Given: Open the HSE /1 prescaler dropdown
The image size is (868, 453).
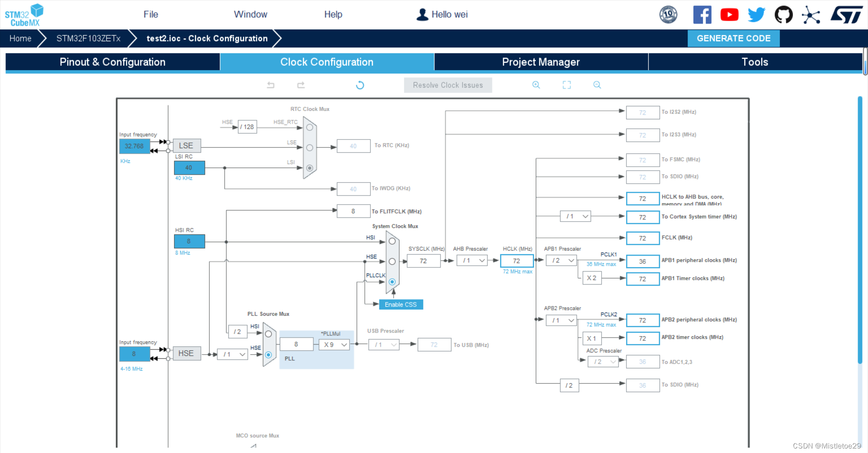Looking at the screenshot, I should (x=232, y=354).
